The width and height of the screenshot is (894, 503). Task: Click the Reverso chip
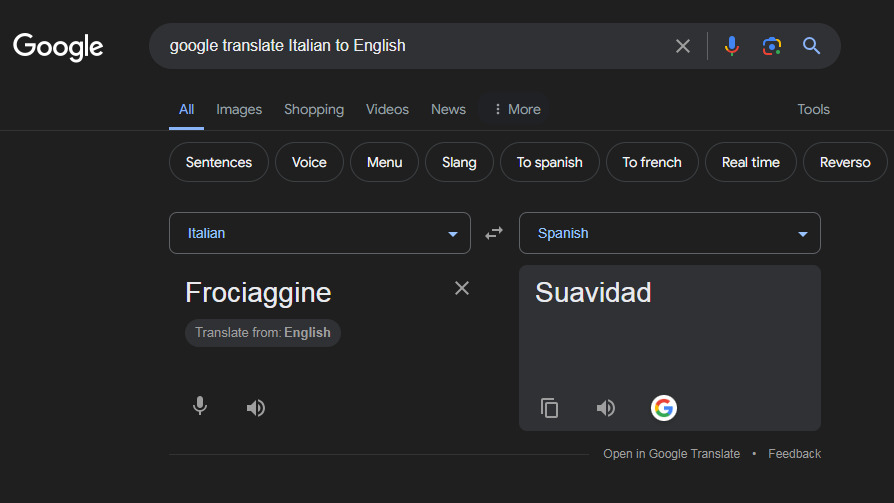[845, 163]
